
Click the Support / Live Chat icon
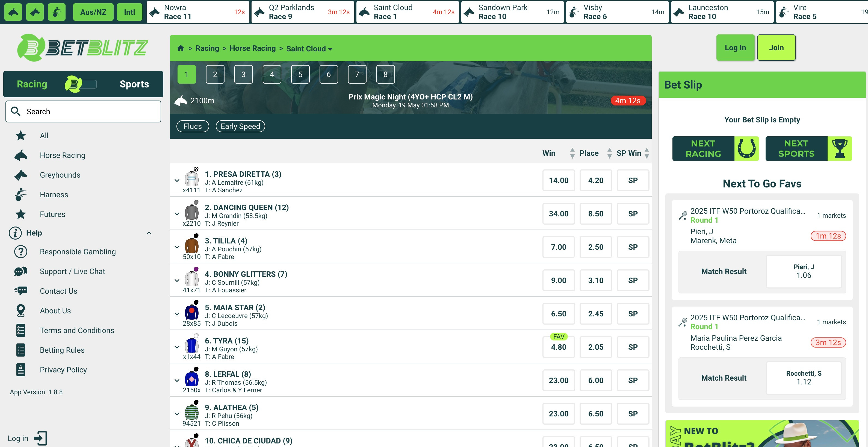pos(20,271)
